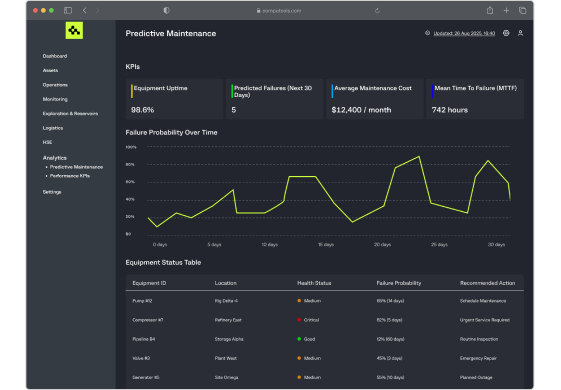The image size is (561, 390).
Task: Select the Compressor #7 table row
Action: pos(325,320)
